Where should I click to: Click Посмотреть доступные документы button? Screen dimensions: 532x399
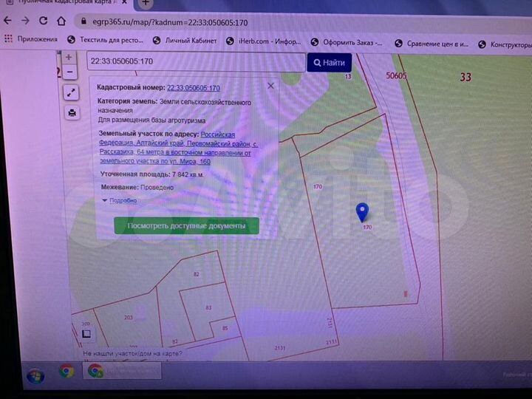(x=186, y=225)
